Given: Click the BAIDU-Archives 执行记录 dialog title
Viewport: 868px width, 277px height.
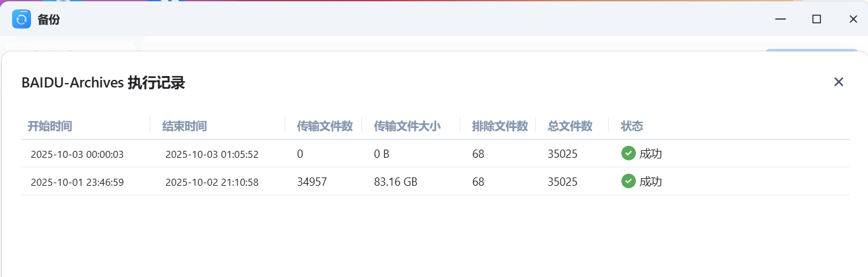Looking at the screenshot, I should tap(103, 82).
